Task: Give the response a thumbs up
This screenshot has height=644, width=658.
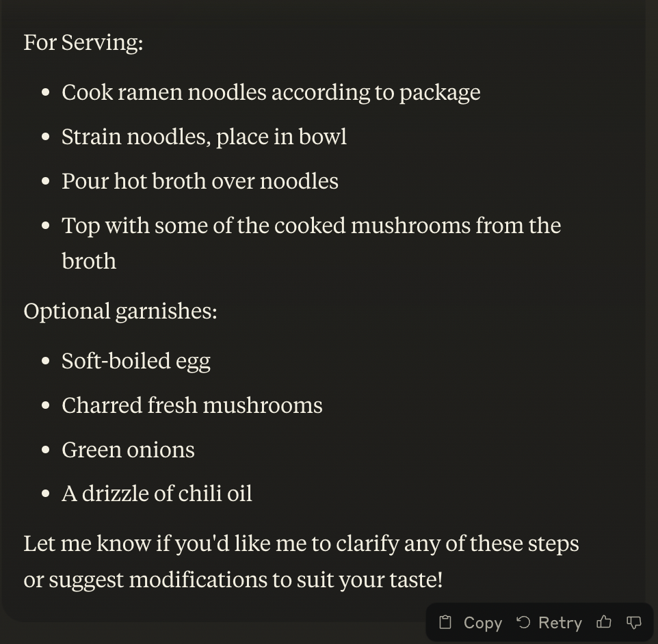Action: 603,622
